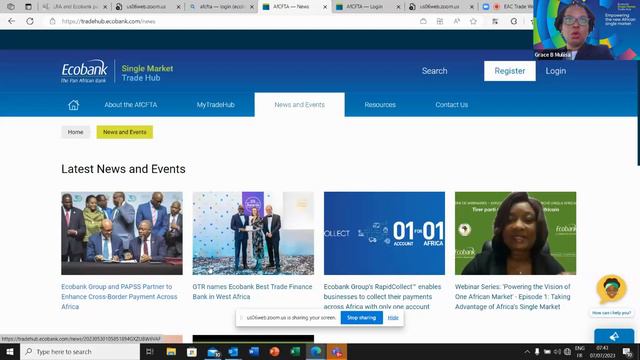The height and width of the screenshot is (360, 640).
Task: Open Task View on the taskbar
Action: point(149,351)
